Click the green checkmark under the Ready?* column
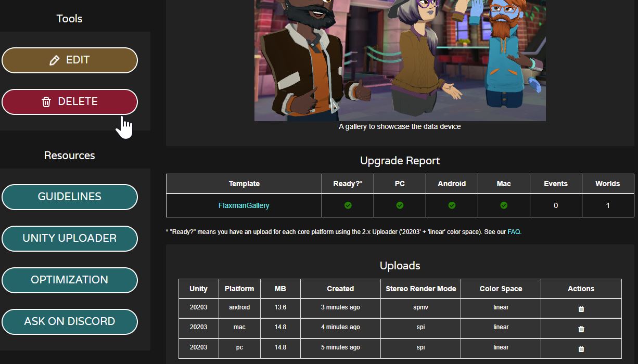The height and width of the screenshot is (364, 638). pyautogui.click(x=348, y=205)
